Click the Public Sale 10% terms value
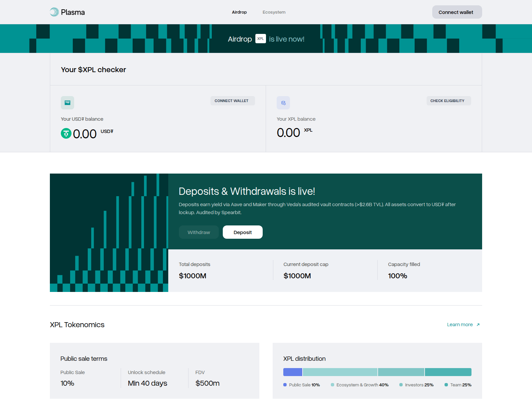The height and width of the screenshot is (399, 532). 67,383
